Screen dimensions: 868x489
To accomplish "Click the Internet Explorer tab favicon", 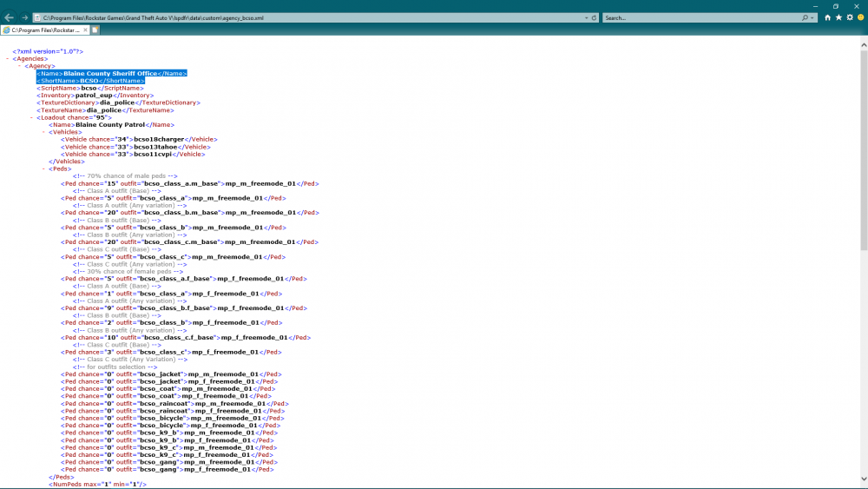I will click(7, 30).
